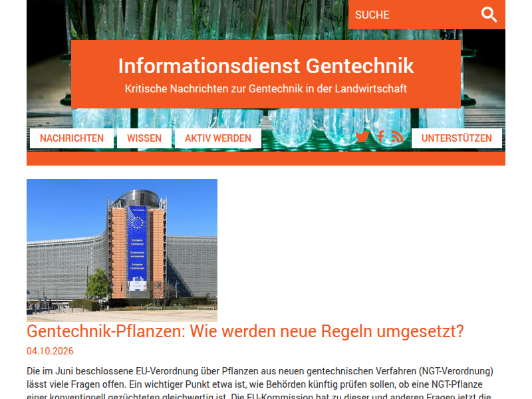The width and height of the screenshot is (532, 399).
Task: Click the article date 04.10.2026
Action: [x=51, y=351]
